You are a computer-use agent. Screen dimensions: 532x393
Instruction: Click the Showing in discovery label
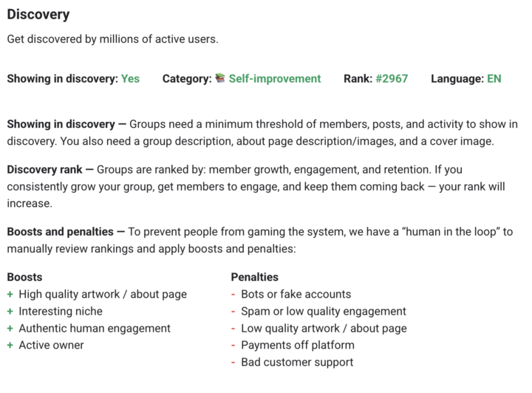(62, 78)
